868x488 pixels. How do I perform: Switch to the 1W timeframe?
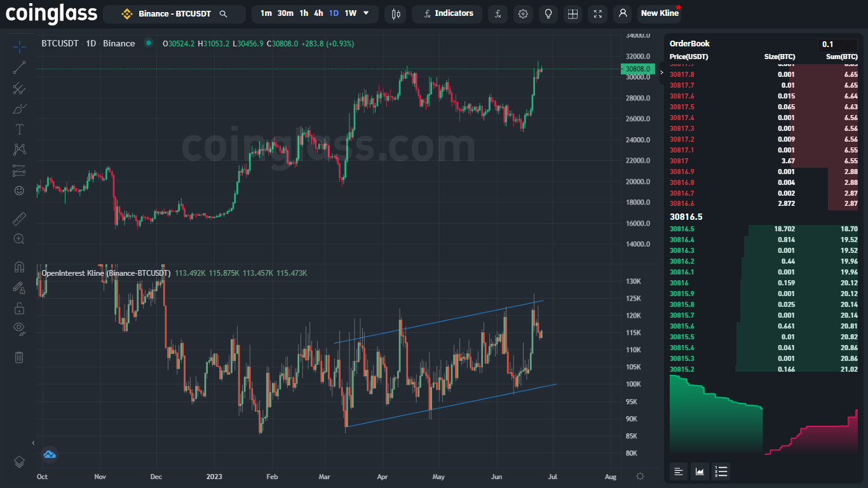click(x=350, y=13)
